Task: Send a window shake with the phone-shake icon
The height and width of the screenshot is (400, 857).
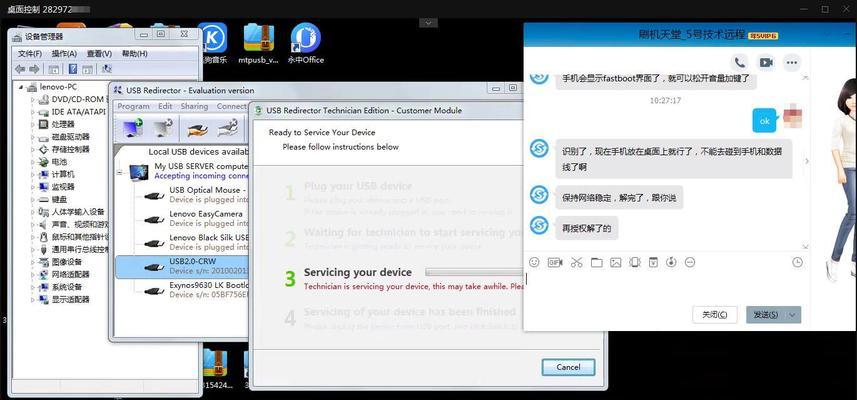Action: (x=635, y=263)
